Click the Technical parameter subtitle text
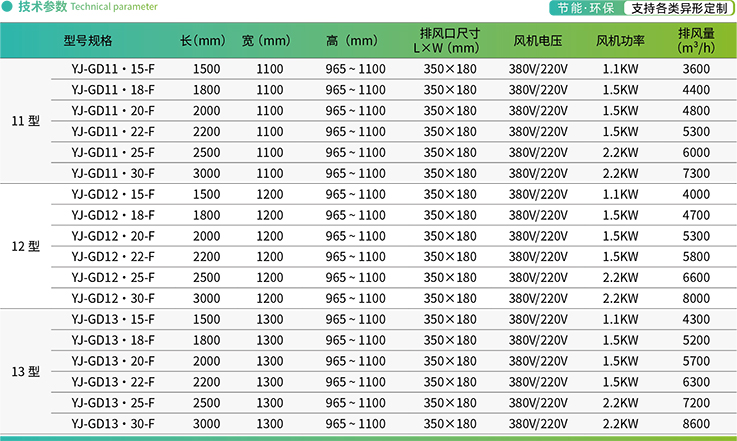737x441 pixels. (114, 7)
